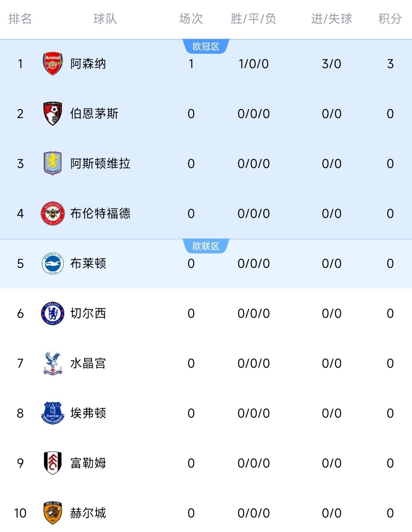The height and width of the screenshot is (532, 412).
Task: Tap the Brentford bee crest
Action: pos(53,213)
